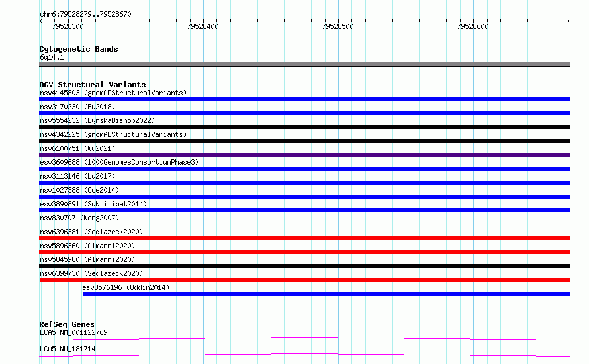Select the red bar for nsv5896360
Screen dimensions: 589x364
pyautogui.click(x=304, y=252)
